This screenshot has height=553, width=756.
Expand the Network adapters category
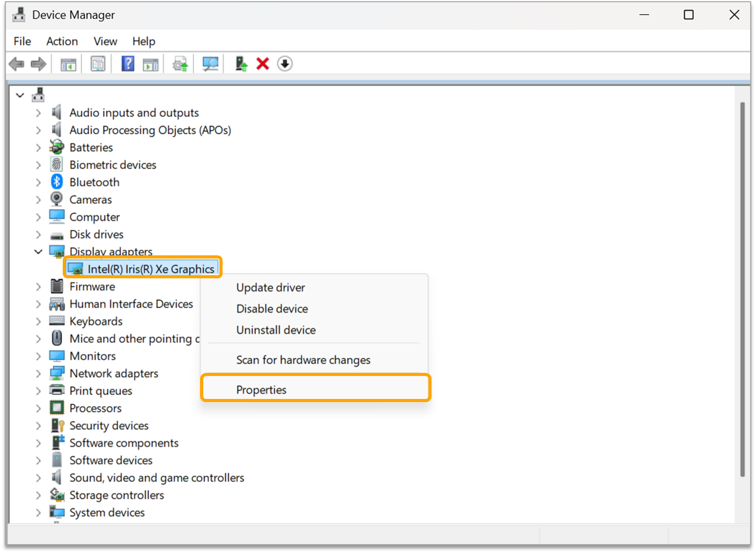(38, 373)
